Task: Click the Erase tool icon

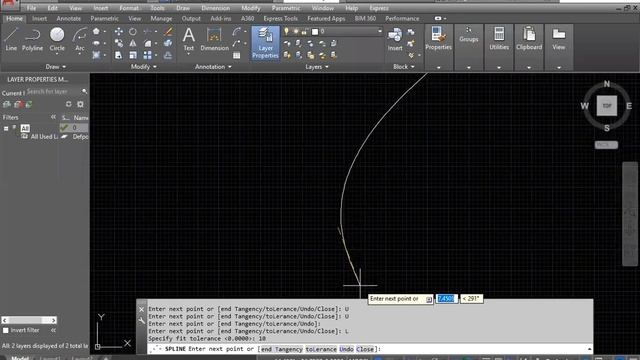Action: [168, 31]
